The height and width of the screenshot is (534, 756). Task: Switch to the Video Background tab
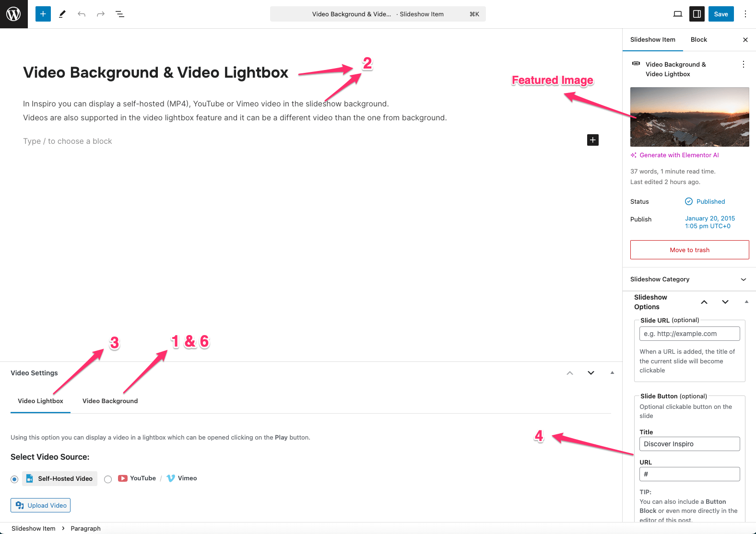pos(110,401)
